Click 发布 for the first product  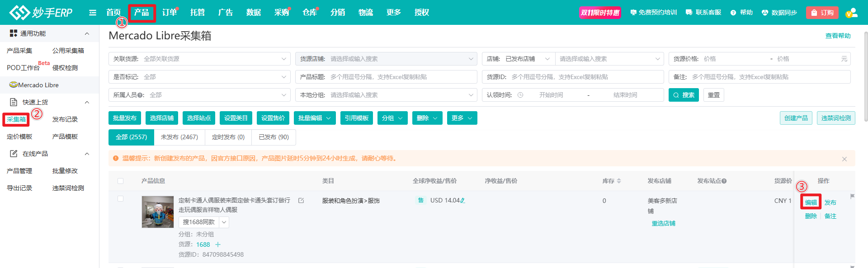click(830, 202)
